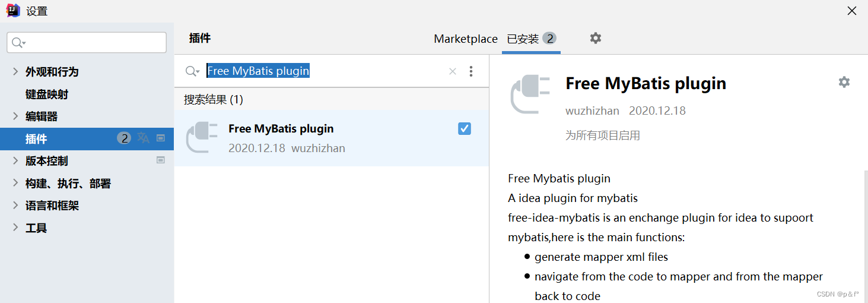This screenshot has height=303, width=868.
Task: Click inside the settings search box
Action: tap(87, 42)
